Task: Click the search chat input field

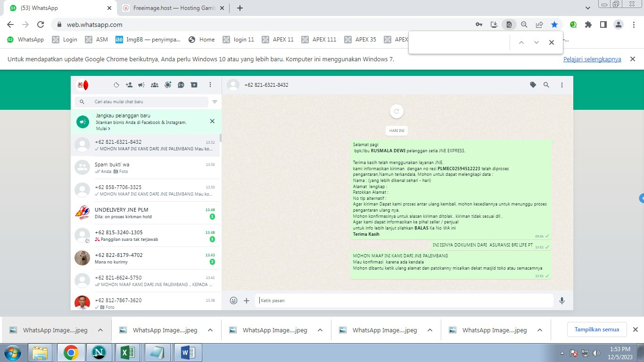Action: (141, 102)
